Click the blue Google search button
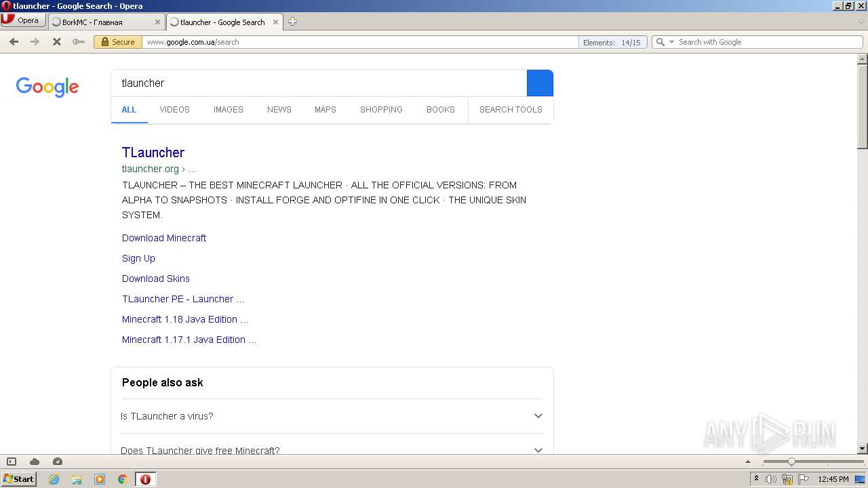Viewport: 868px width, 488px height. 540,83
